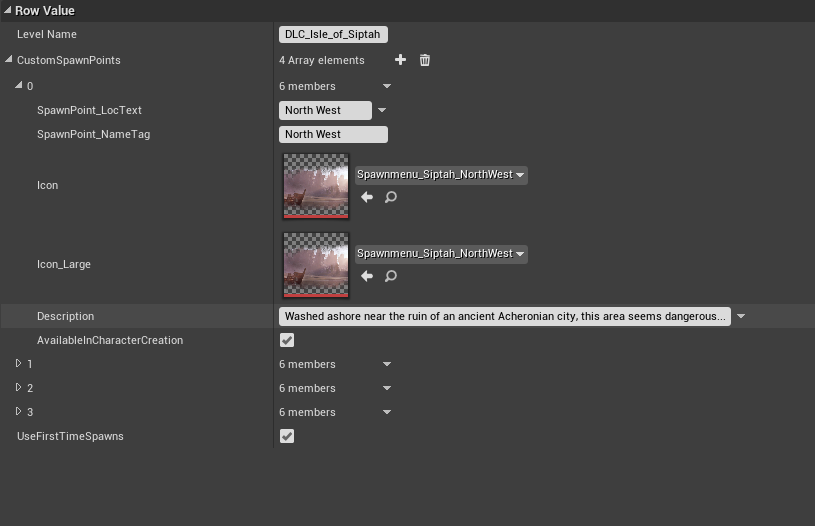Image resolution: width=815 pixels, height=526 pixels.
Task: Click the Icon_Large thumbnail preview image
Action: tap(316, 264)
